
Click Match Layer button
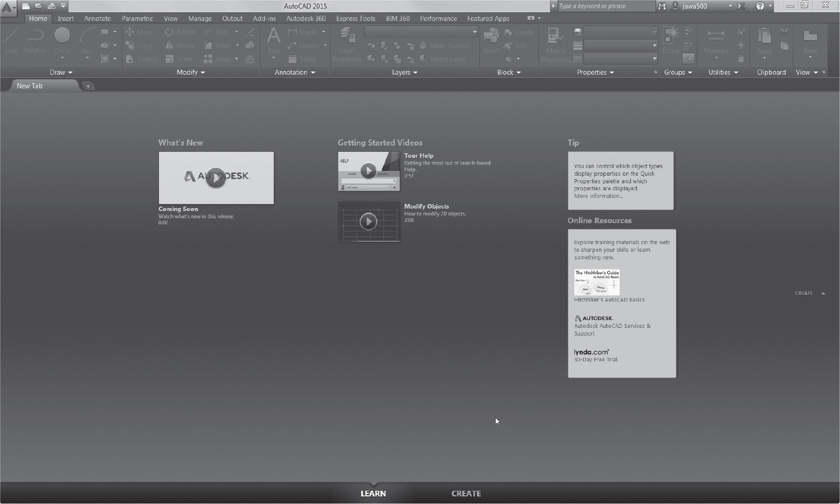pos(442,59)
